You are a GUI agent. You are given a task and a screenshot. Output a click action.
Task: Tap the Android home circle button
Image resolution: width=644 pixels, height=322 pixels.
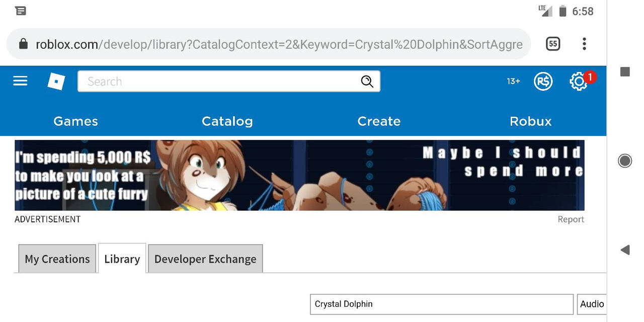[x=625, y=160]
